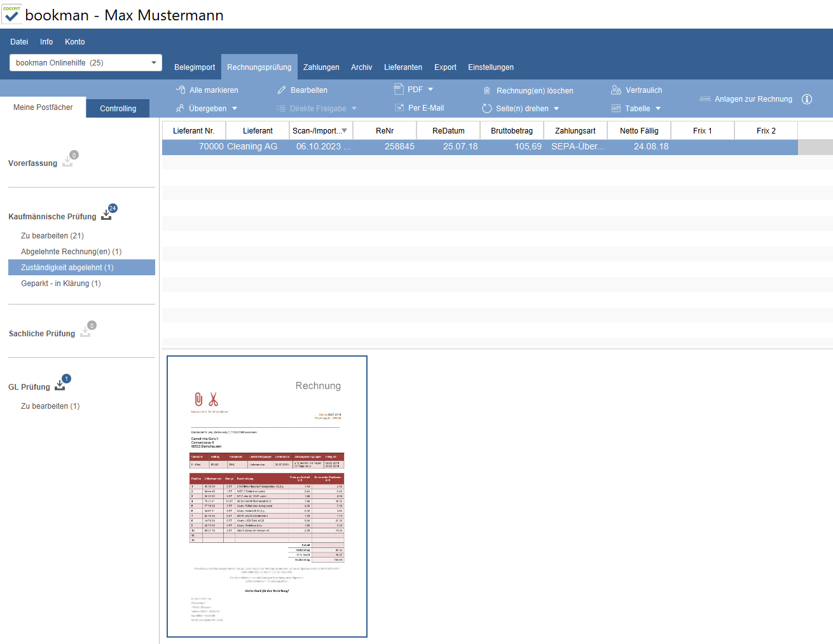
Task: Click the Anlagen zur Rechnung scanner icon
Action: click(x=705, y=99)
